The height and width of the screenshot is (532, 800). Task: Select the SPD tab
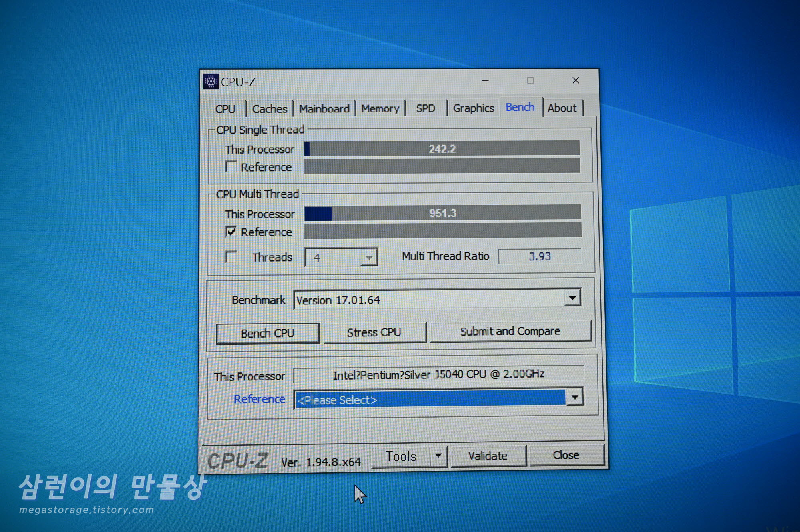pos(426,109)
